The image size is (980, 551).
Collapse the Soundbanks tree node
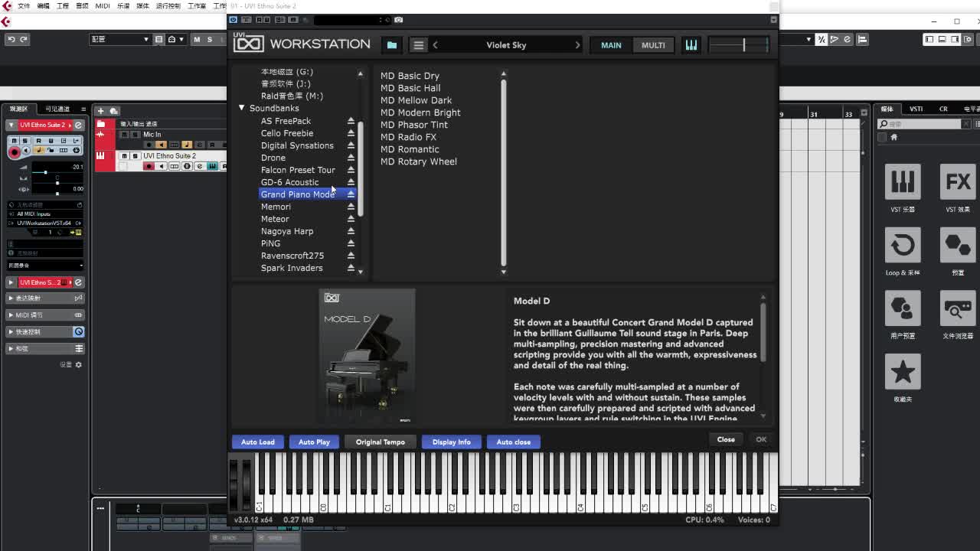[241, 108]
